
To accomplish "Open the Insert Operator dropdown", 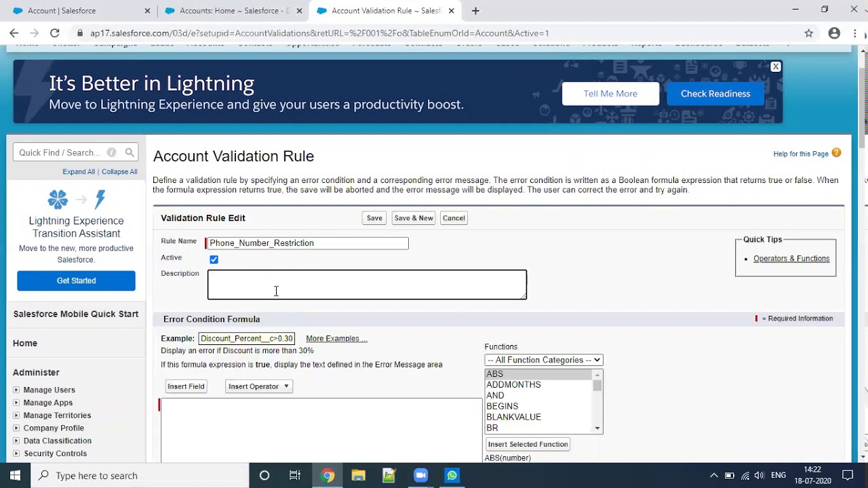I will coord(258,386).
